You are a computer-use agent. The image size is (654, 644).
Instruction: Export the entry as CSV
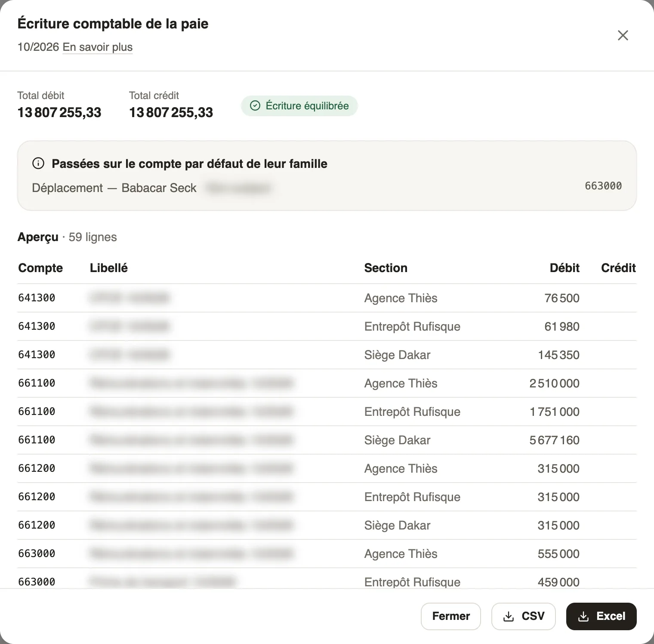[524, 616]
